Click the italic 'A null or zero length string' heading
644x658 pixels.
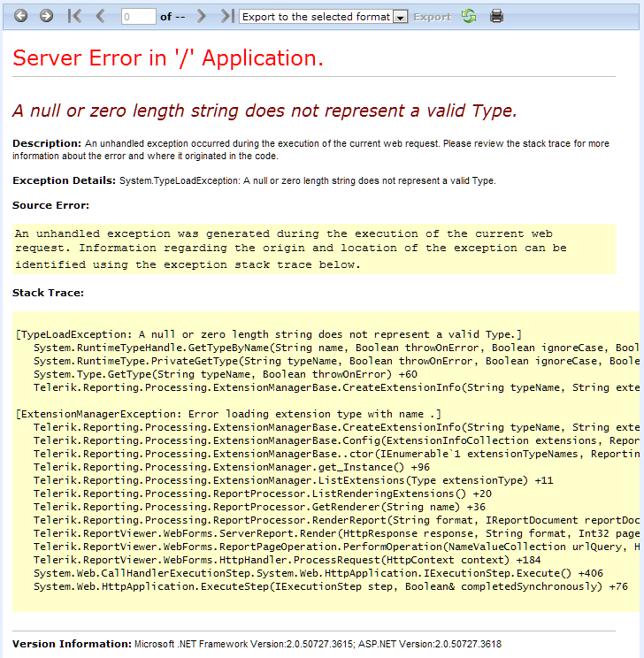tap(264, 111)
